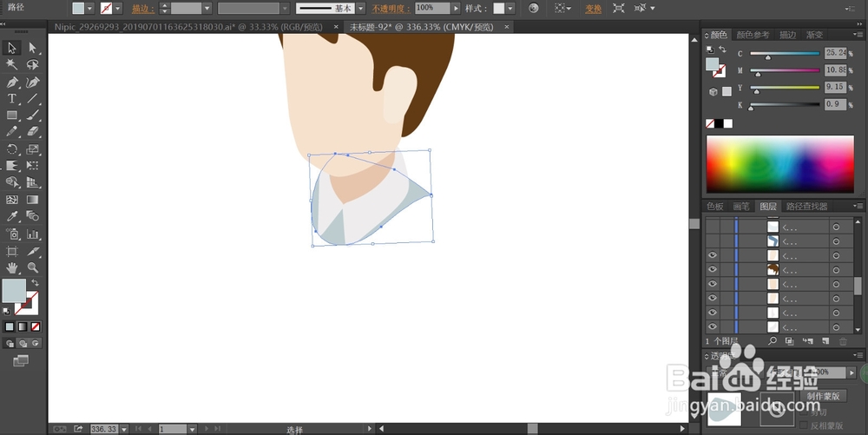Select the Gradient tool

point(33,199)
